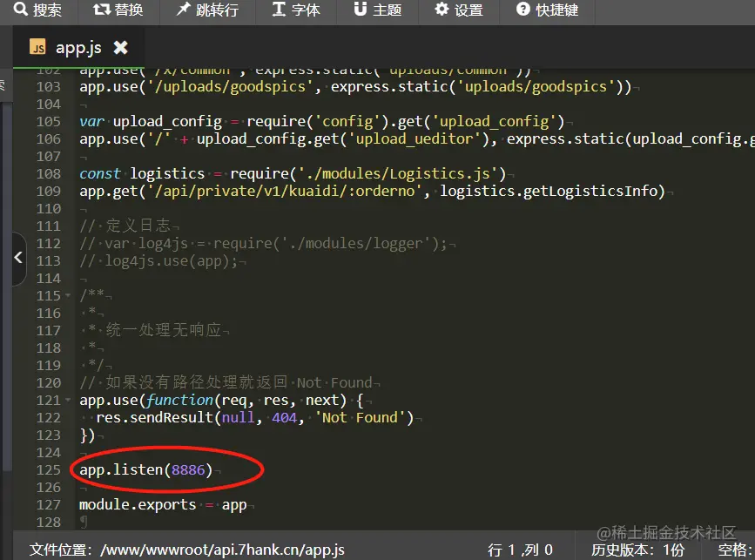Show 快捷键 keyboard shortcuts

pos(547,10)
